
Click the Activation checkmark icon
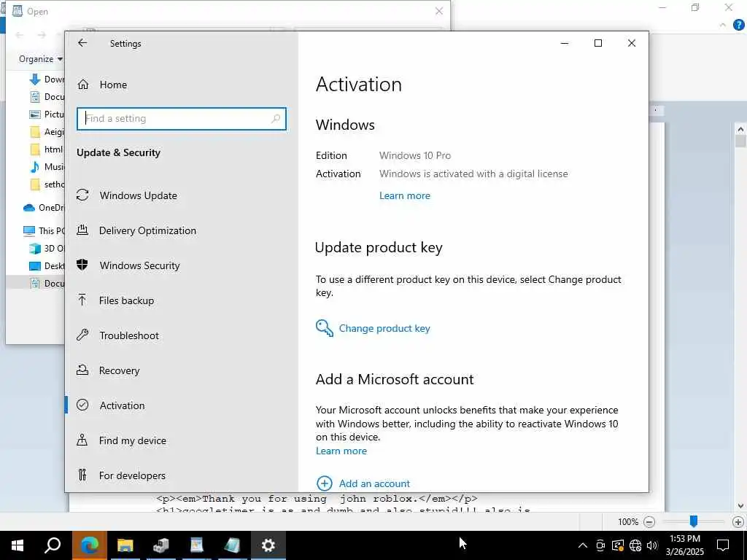pyautogui.click(x=82, y=405)
